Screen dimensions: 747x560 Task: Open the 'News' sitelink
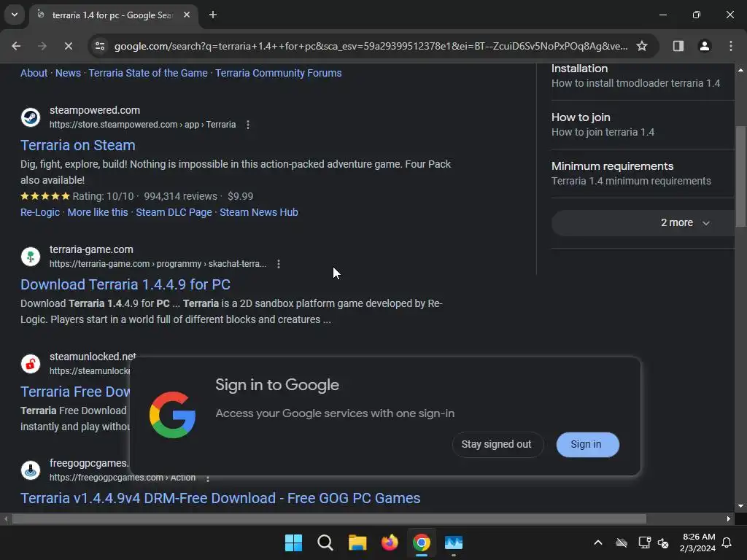point(68,73)
